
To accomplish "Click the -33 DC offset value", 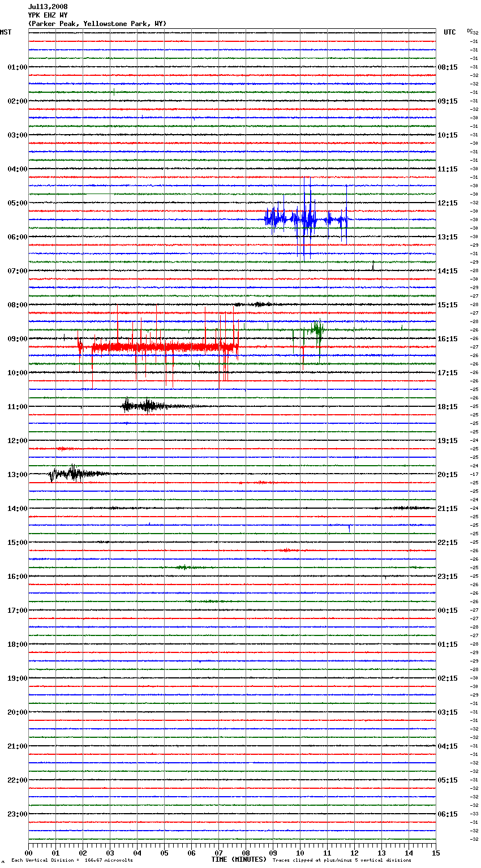I will [474, 814].
